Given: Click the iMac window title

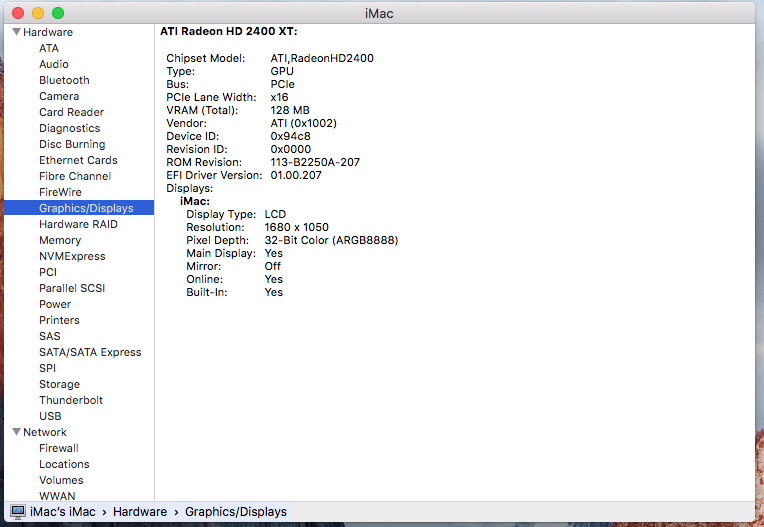Looking at the screenshot, I should [x=379, y=13].
